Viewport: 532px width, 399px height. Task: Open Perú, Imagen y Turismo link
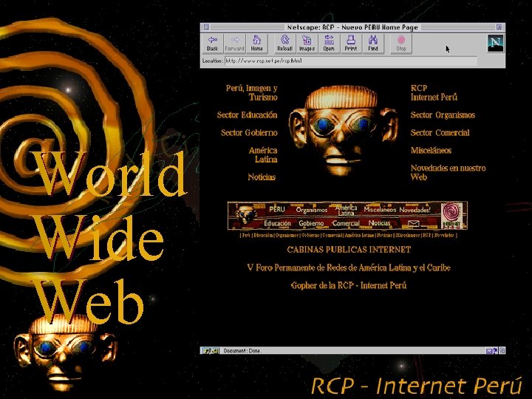tap(251, 92)
